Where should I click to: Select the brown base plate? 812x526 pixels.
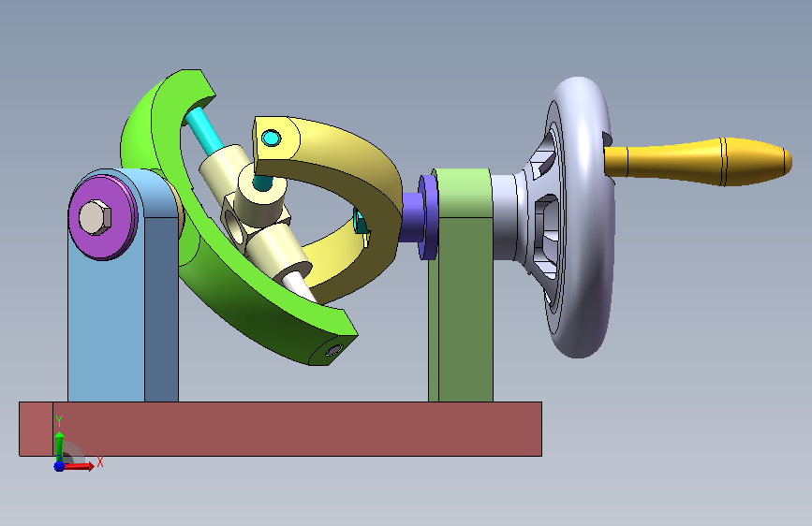pos(281,429)
